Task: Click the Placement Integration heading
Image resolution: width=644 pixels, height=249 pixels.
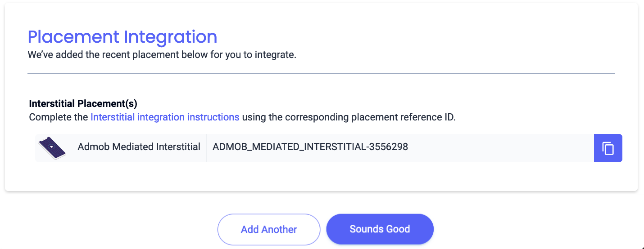Action: pos(122,36)
